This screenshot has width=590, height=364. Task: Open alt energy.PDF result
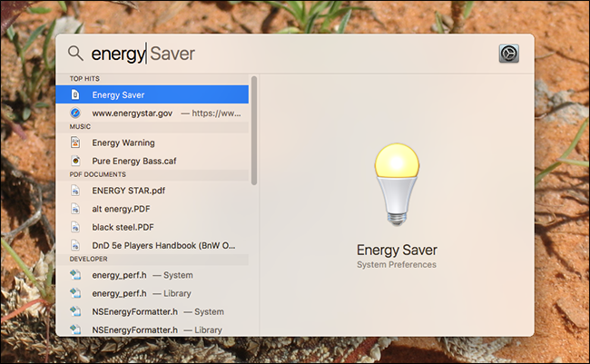[x=152, y=209]
